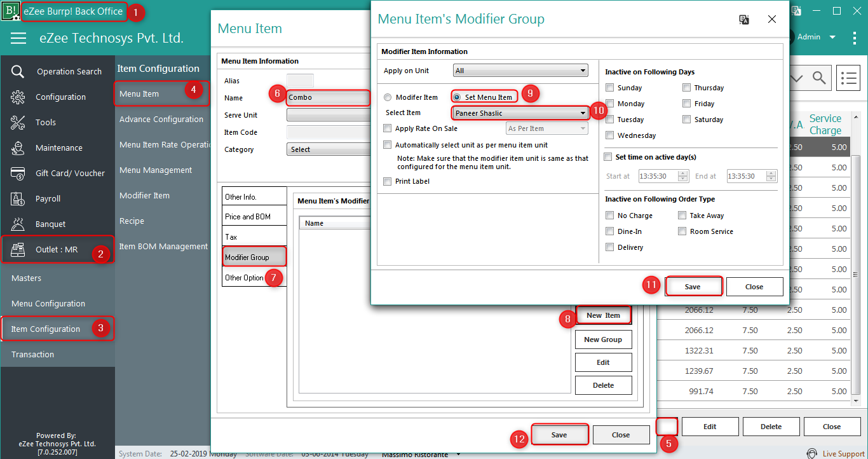Viewport: 868px width, 459px height.
Task: Open Advance Configuration submenu item
Action: (x=161, y=119)
